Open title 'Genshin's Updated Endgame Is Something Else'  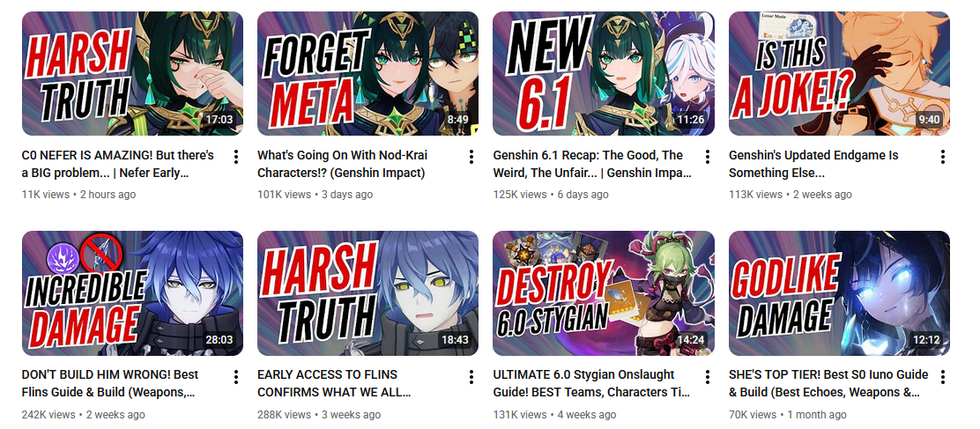pyautogui.click(x=813, y=164)
